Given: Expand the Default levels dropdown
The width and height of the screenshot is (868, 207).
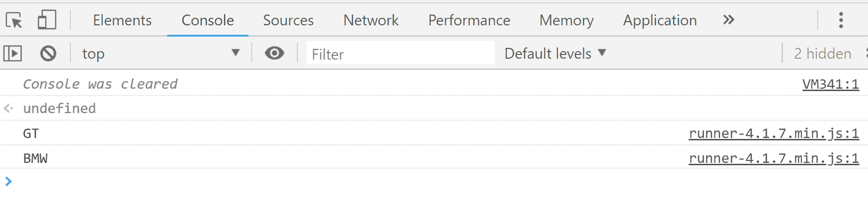Looking at the screenshot, I should (555, 54).
